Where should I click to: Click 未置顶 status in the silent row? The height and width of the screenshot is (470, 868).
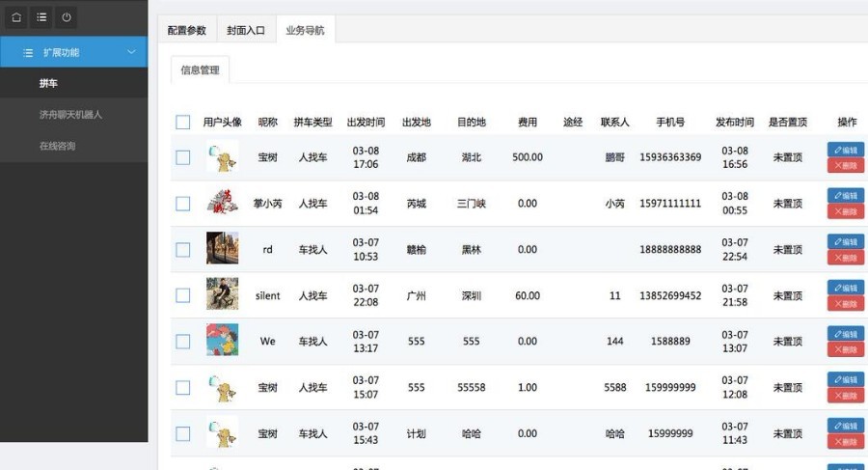coord(788,295)
